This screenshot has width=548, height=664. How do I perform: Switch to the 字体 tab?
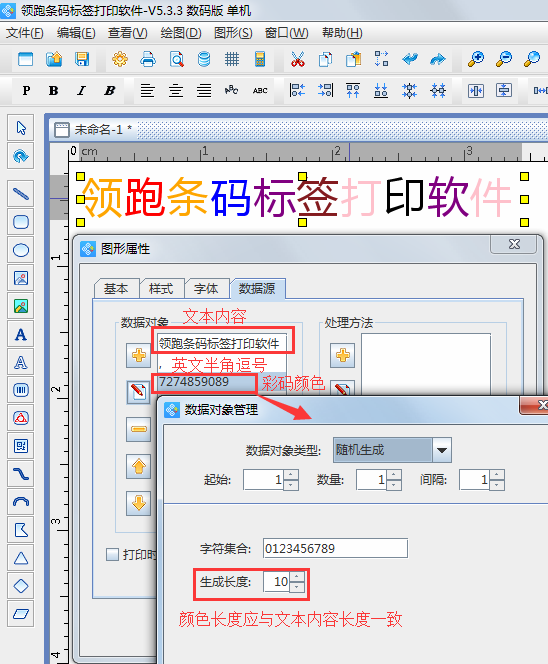[207, 289]
